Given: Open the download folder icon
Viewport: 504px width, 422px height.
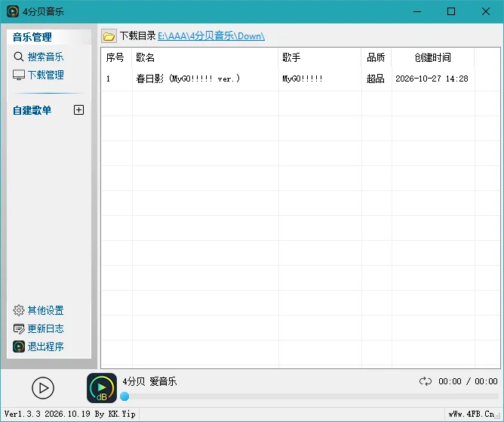Looking at the screenshot, I should (x=109, y=36).
